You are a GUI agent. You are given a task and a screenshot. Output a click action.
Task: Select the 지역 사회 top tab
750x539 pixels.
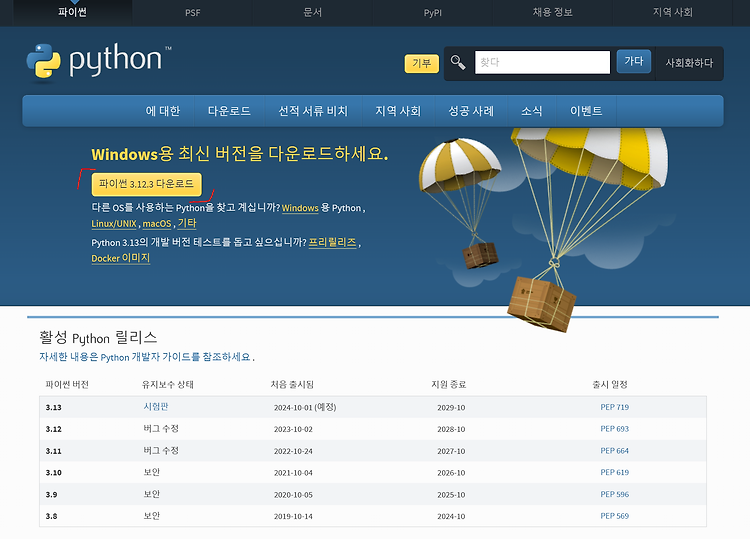pyautogui.click(x=673, y=12)
